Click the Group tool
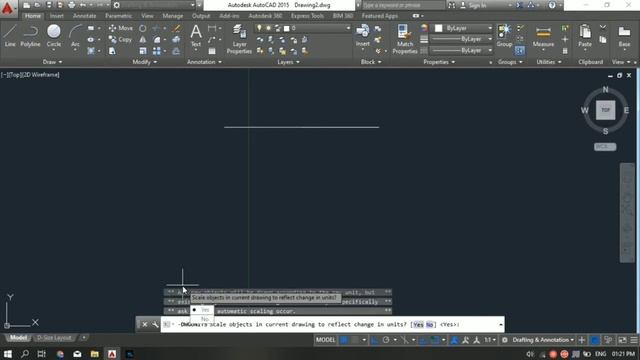 click(x=504, y=36)
